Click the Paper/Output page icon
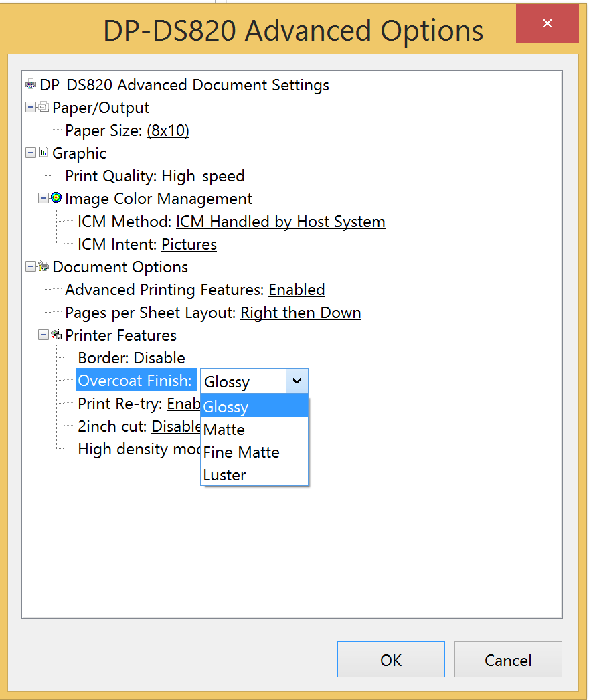The height and width of the screenshot is (700, 589). [44, 106]
